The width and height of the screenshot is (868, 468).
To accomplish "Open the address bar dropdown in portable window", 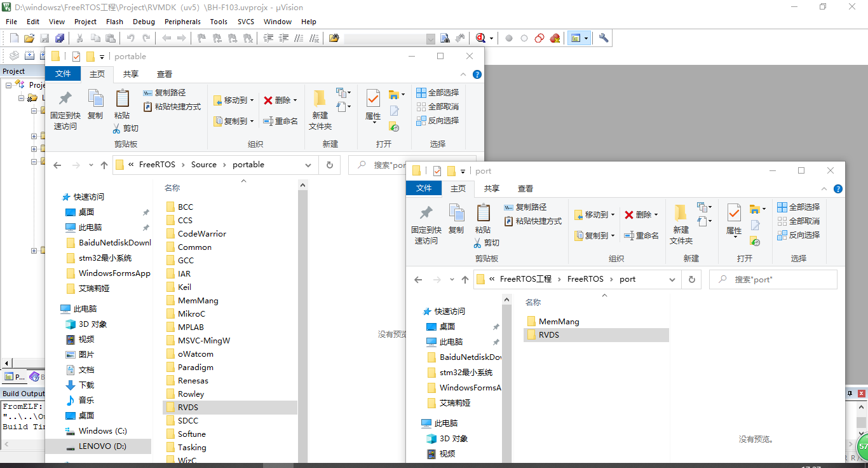I will [309, 164].
